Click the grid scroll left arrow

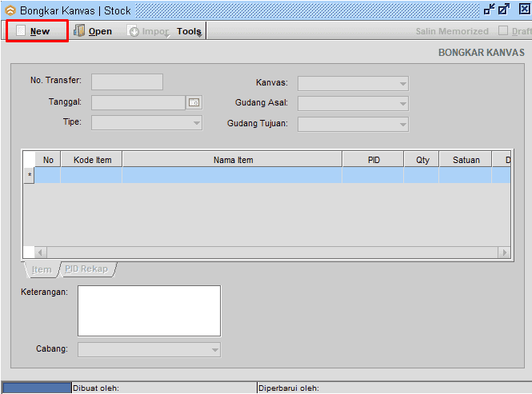click(41, 253)
